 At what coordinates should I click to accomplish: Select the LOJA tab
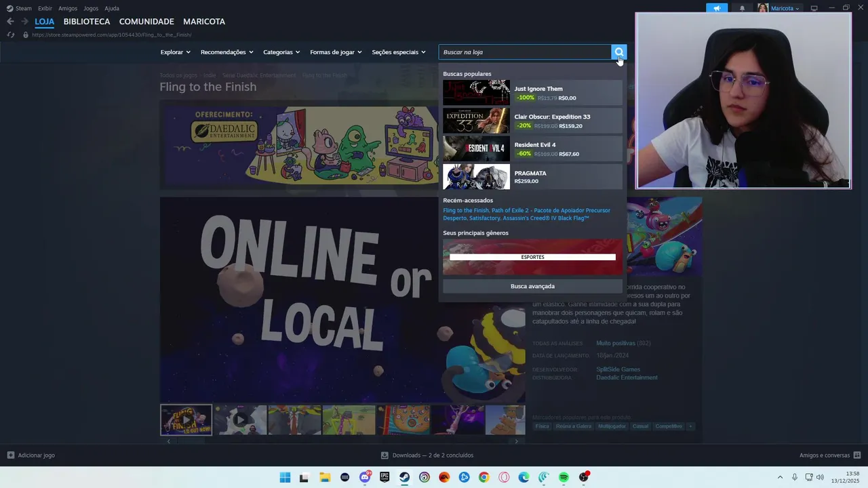coord(44,22)
